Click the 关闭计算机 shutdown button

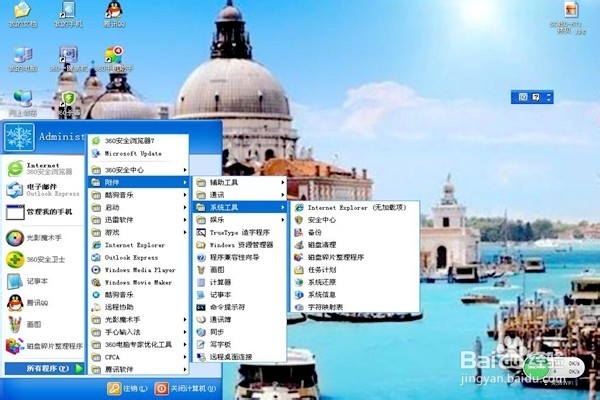tap(186, 389)
